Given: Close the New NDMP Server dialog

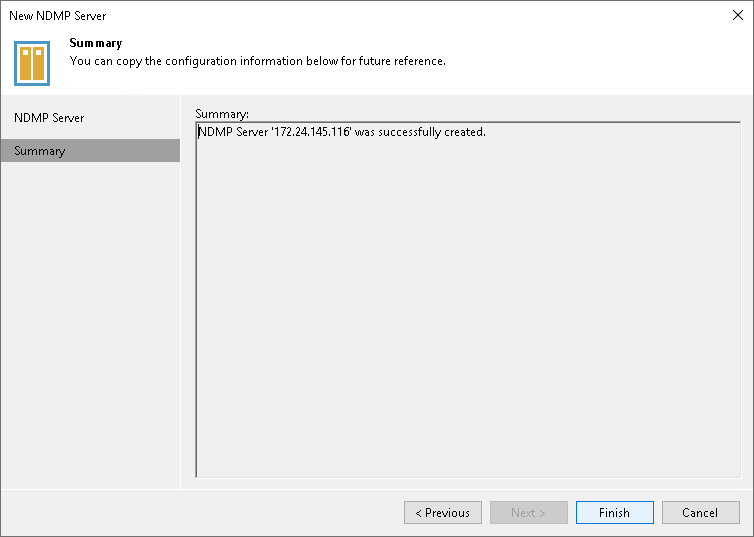Looking at the screenshot, I should coord(738,15).
